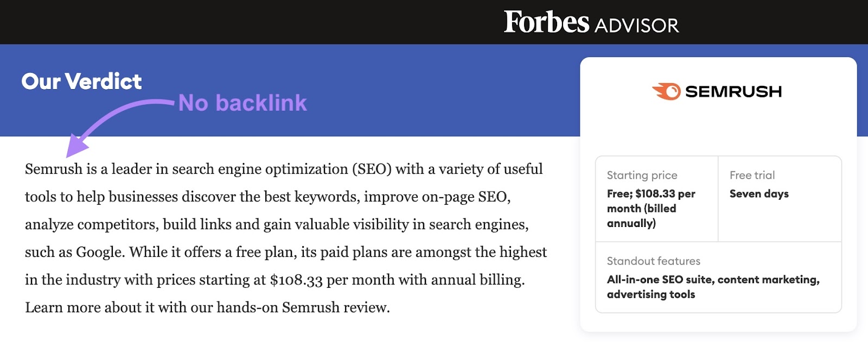Viewport: 868px width, 347px height.
Task: Click the Semrush flame icon
Action: pyautogui.click(x=666, y=91)
